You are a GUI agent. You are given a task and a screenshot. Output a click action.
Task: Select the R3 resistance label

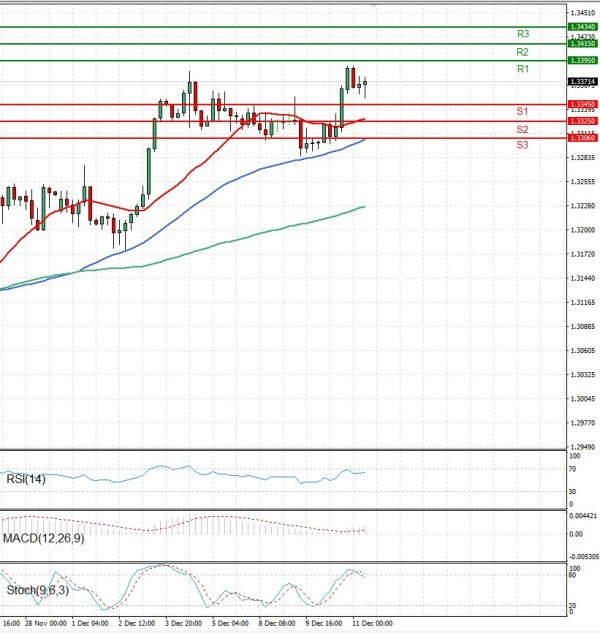click(522, 34)
